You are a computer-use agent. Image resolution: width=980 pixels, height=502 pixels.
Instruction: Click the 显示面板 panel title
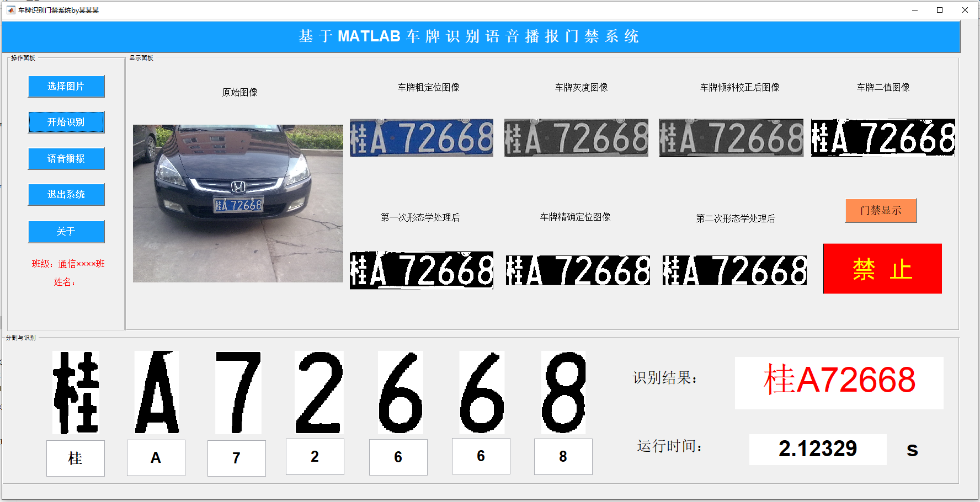[x=141, y=58]
